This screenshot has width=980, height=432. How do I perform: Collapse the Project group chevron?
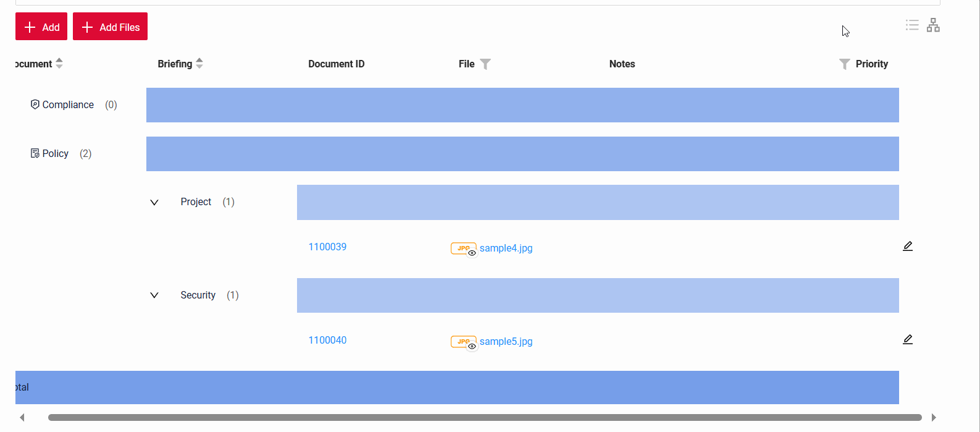pos(154,203)
